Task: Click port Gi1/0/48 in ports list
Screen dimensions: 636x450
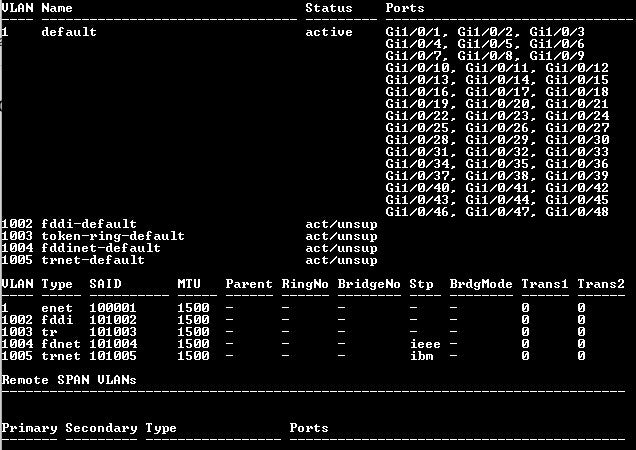Action: tap(577, 212)
